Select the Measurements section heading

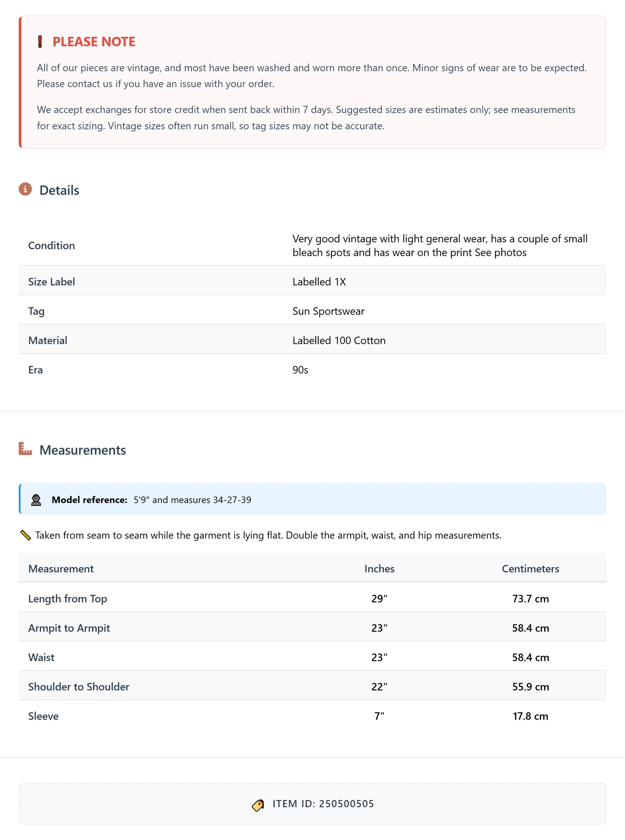click(83, 450)
